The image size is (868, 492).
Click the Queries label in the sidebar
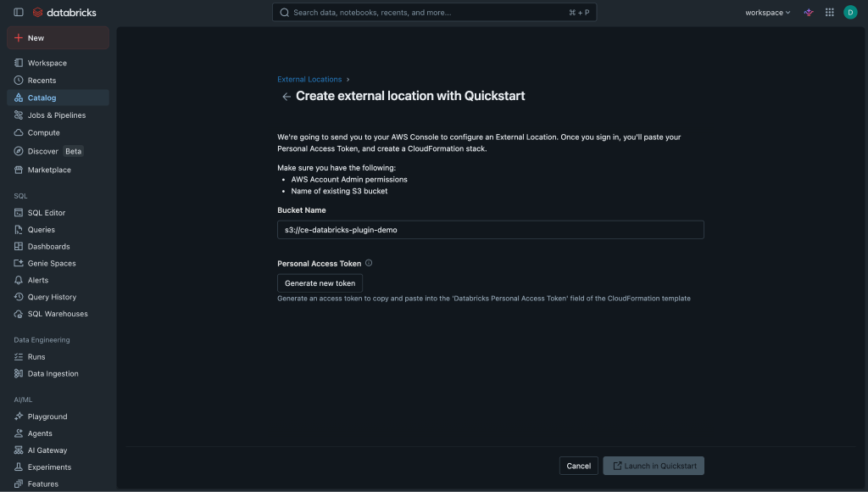coord(42,229)
